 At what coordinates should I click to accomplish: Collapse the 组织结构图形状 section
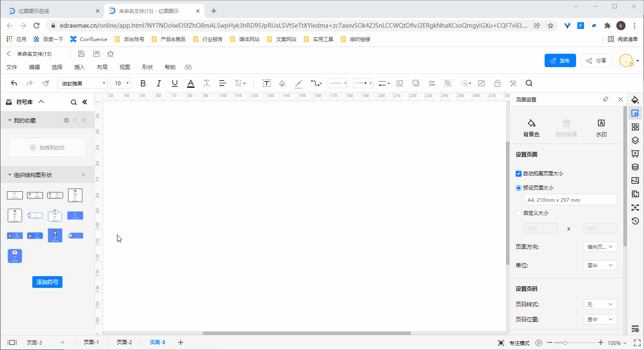point(9,175)
